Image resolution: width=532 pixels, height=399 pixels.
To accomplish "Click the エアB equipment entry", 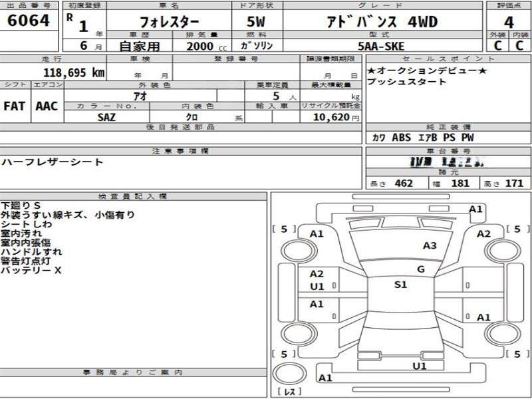I will [x=428, y=138].
